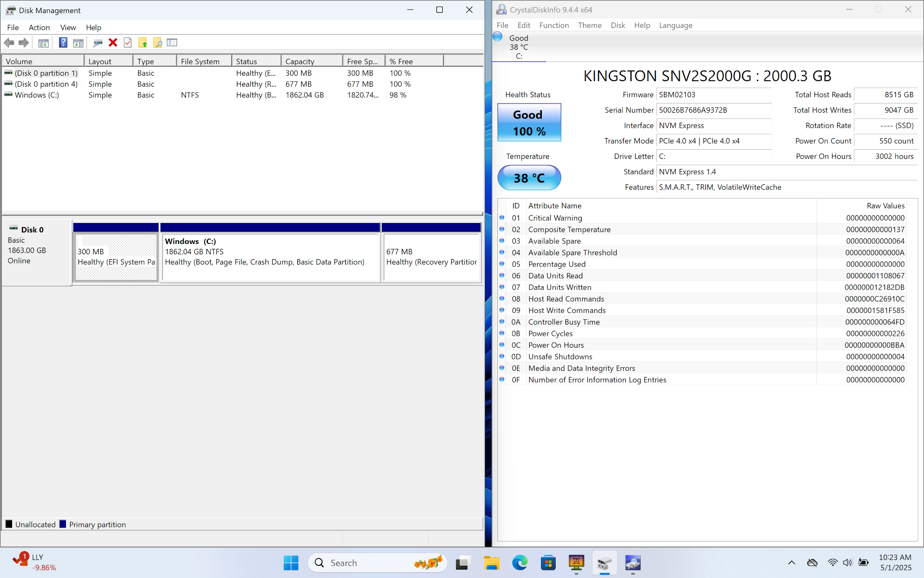Click the Firmware SBM02103 field
Screen dimensions: 924x578
point(714,95)
